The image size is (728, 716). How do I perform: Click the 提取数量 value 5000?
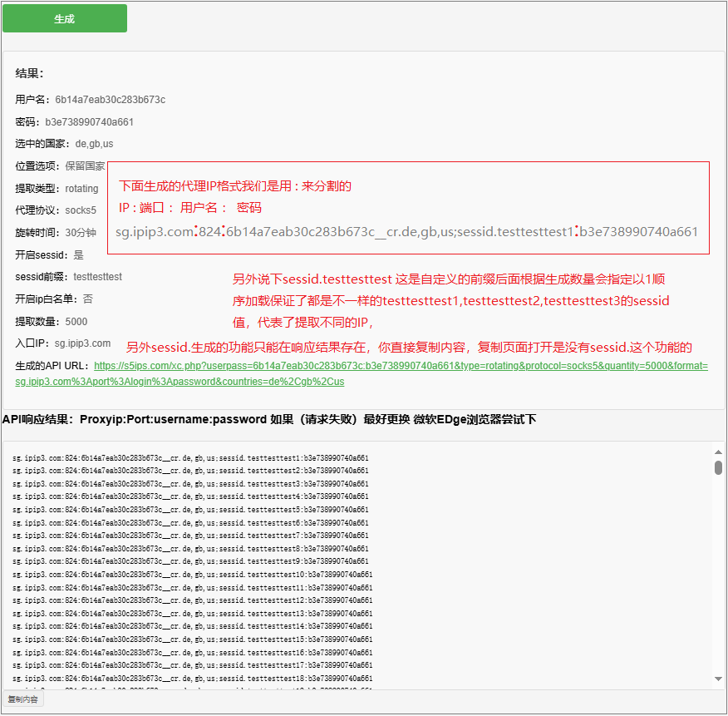click(76, 322)
